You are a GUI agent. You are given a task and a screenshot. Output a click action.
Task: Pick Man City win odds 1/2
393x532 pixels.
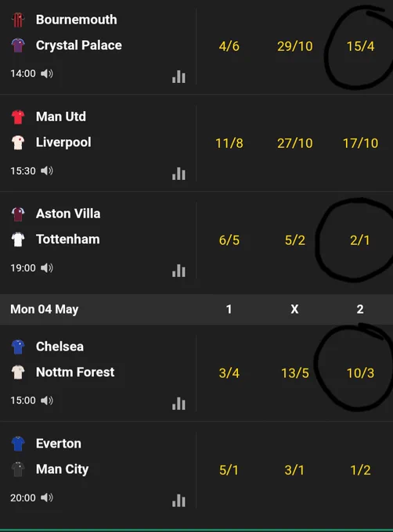point(360,470)
